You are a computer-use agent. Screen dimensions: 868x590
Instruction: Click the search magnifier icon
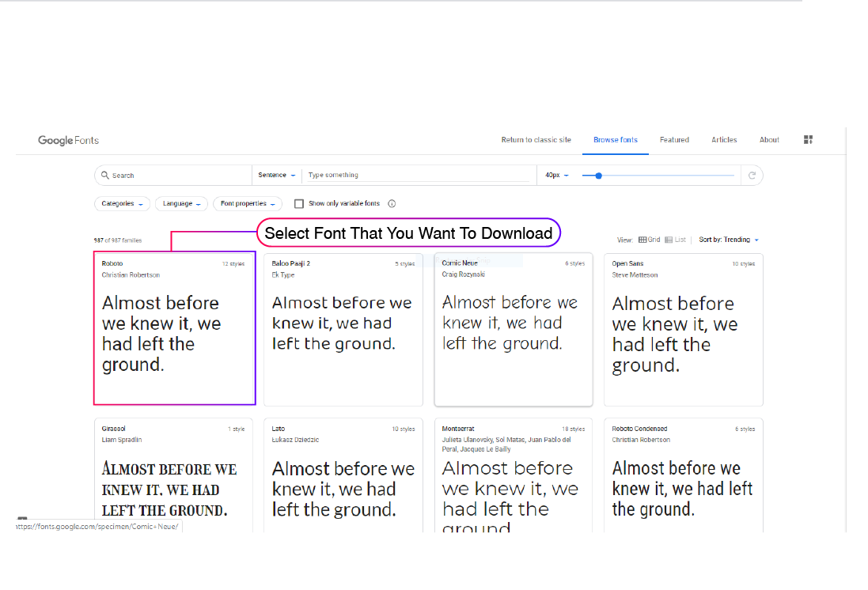click(104, 175)
